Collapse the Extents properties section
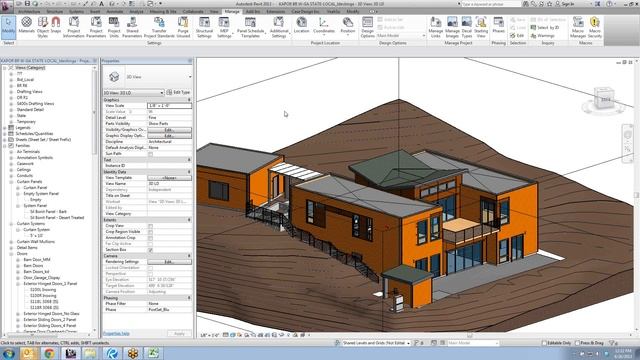640x360 pixels. tap(189, 220)
